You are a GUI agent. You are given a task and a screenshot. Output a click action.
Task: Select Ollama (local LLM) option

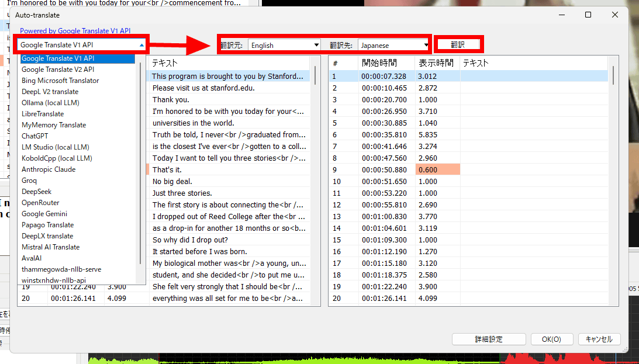50,103
